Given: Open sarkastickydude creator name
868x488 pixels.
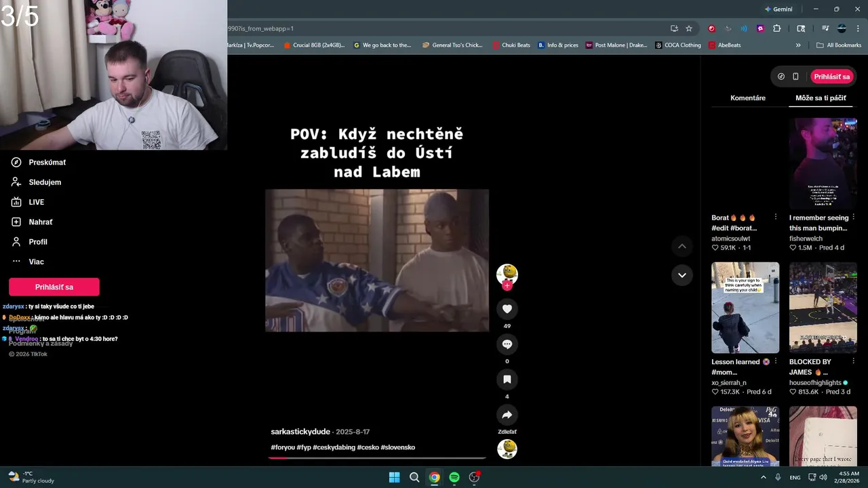Looking at the screenshot, I should [x=300, y=432].
